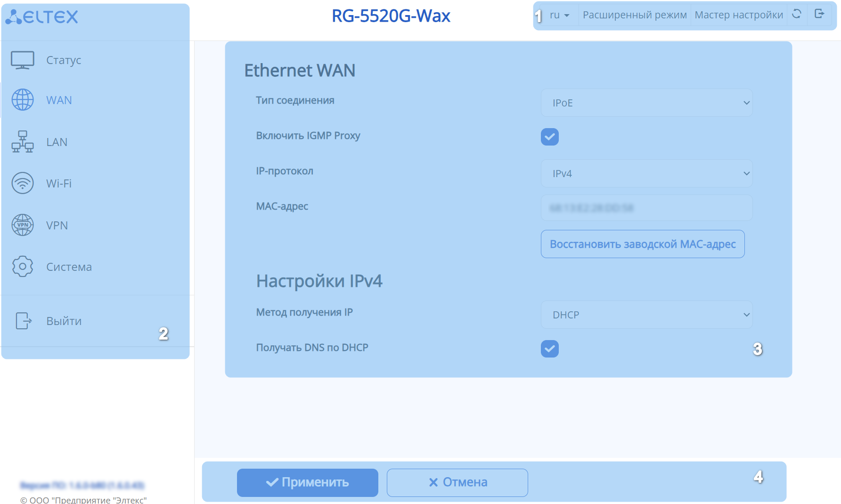Click the ООО Предприятие Элтекс copyright text
841x504 pixels.
pyautogui.click(x=83, y=500)
